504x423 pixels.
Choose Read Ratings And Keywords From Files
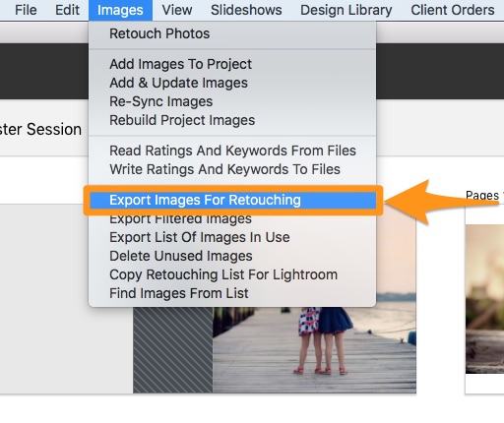point(232,151)
